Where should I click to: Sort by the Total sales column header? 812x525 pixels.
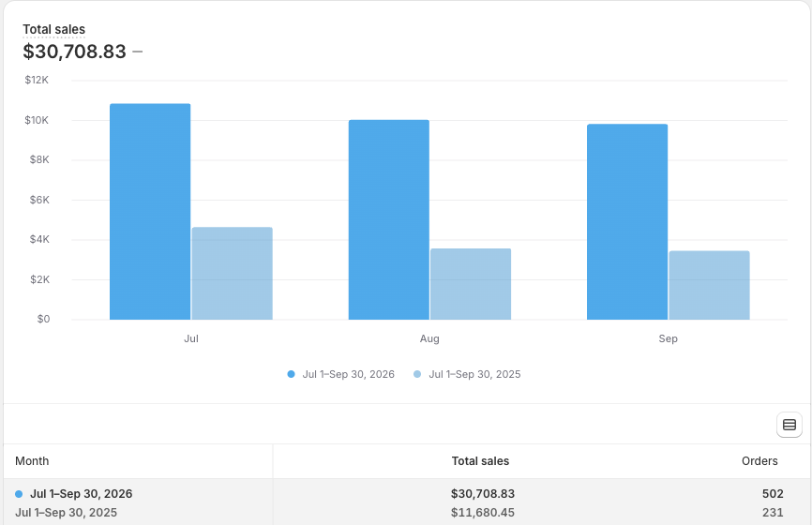click(x=480, y=461)
